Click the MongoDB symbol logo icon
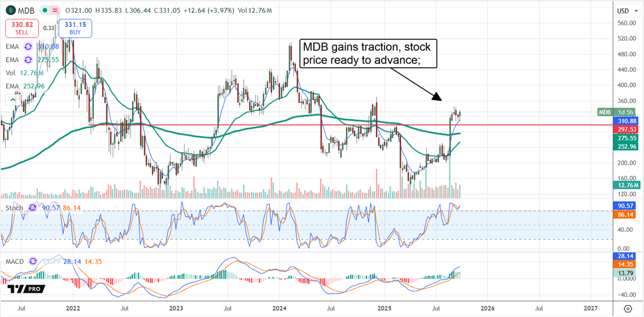Viewport: 644px width, 317px height. (11, 10)
